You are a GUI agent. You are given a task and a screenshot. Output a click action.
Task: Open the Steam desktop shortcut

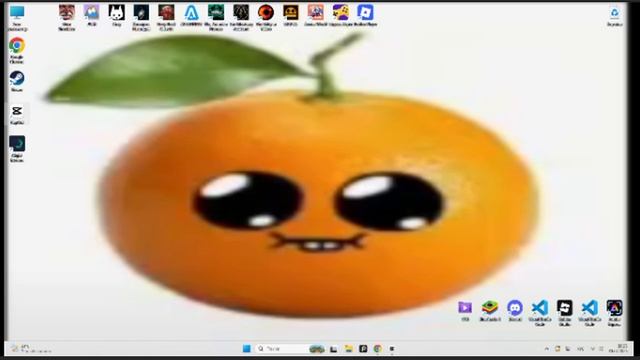(x=17, y=81)
